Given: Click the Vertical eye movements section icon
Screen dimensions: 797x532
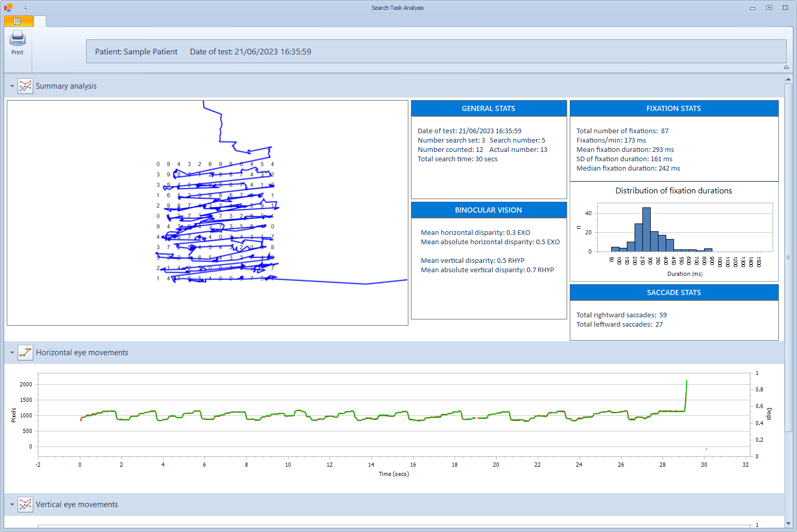Looking at the screenshot, I should 25,505.
